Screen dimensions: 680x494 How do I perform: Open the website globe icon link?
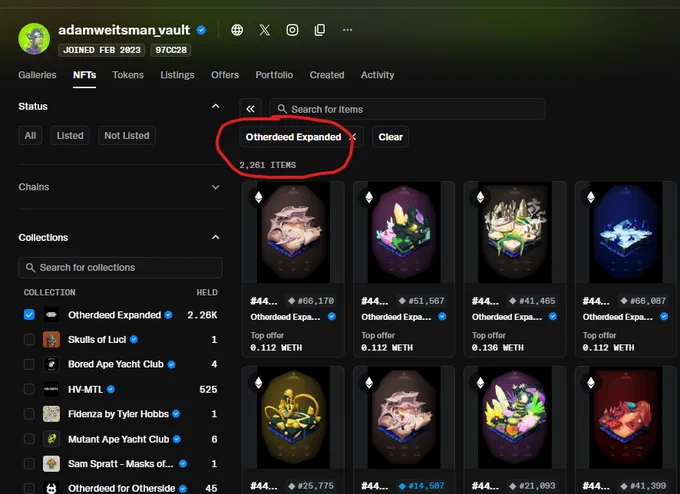tap(237, 30)
